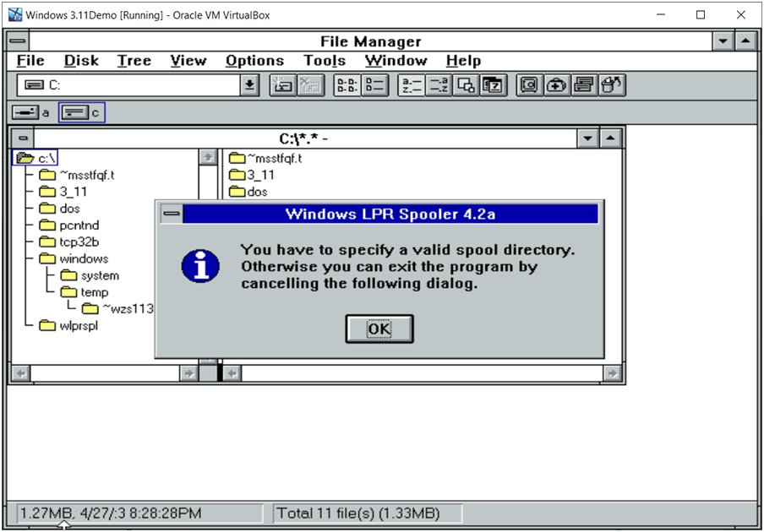Open the Options menu

pos(254,60)
